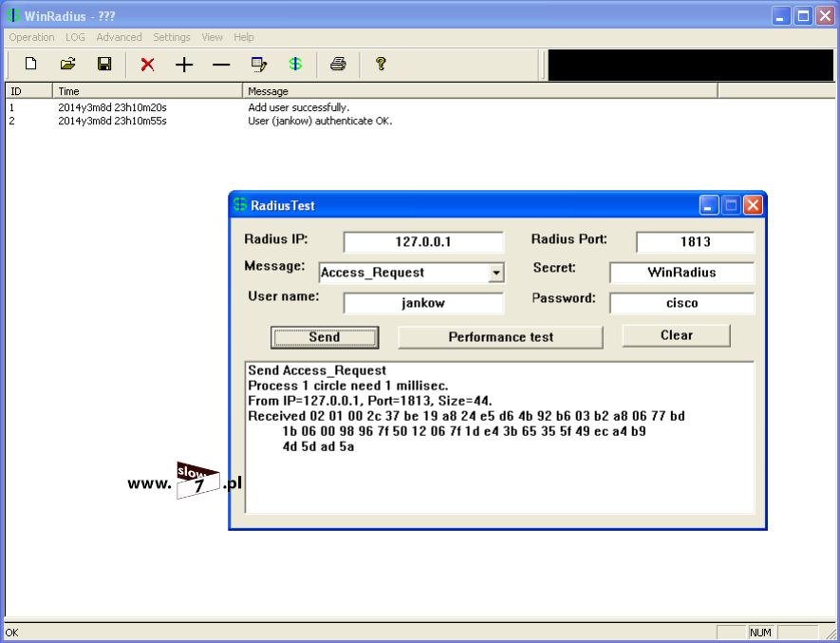Click the red X delete icon
Viewport: 840px width, 643px height.
(x=147, y=65)
